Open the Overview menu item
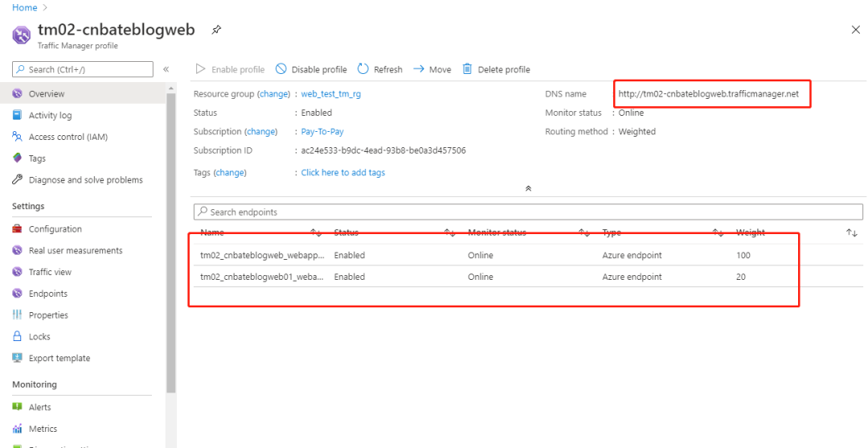This screenshot has width=868, height=448. click(x=83, y=93)
